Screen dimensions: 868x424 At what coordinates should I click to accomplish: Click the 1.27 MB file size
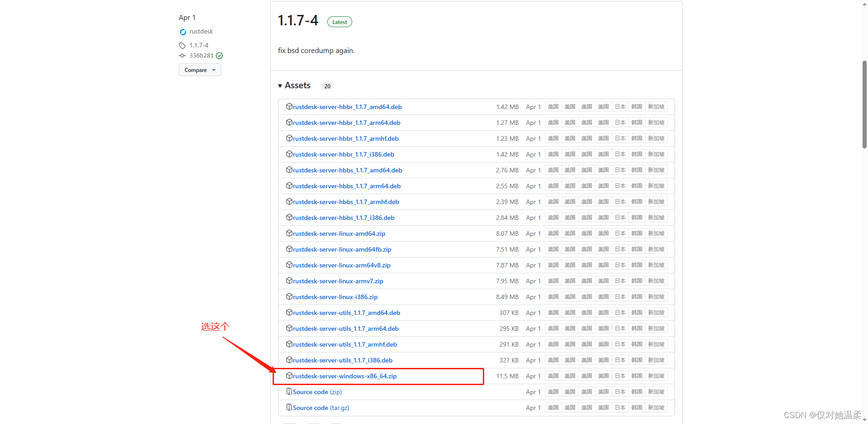coord(507,123)
